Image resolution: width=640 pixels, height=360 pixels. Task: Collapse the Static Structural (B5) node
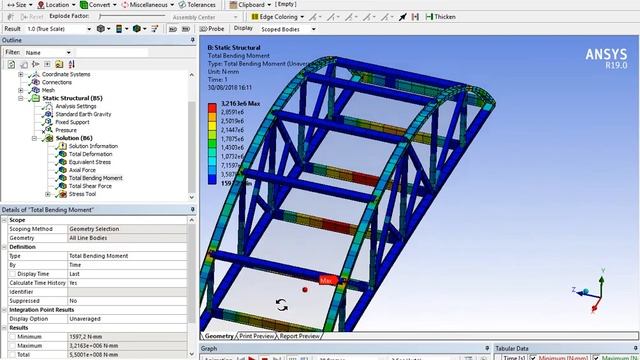pos(20,98)
